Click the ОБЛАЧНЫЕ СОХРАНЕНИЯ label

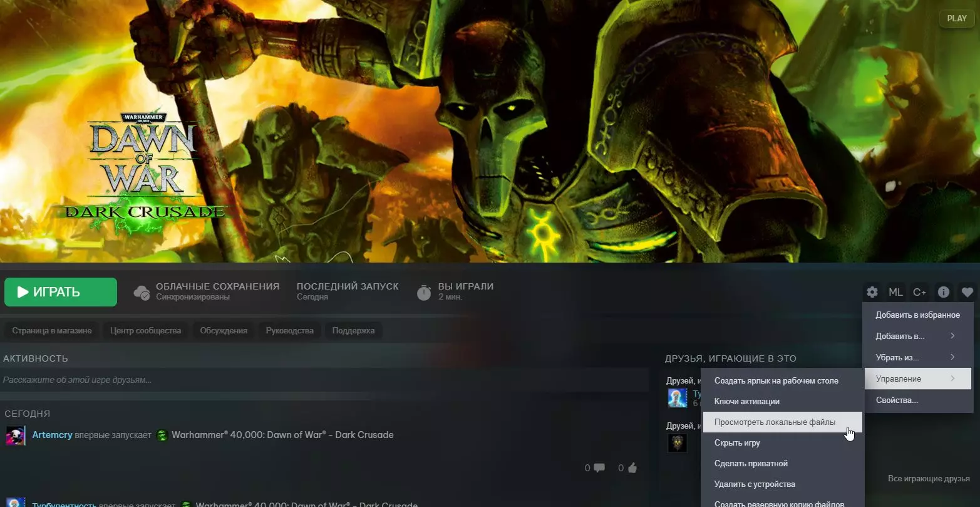pos(217,286)
